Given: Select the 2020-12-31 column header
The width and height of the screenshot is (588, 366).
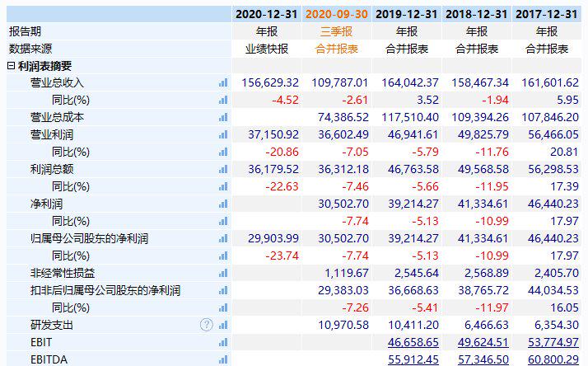Looking at the screenshot, I should (x=268, y=14).
